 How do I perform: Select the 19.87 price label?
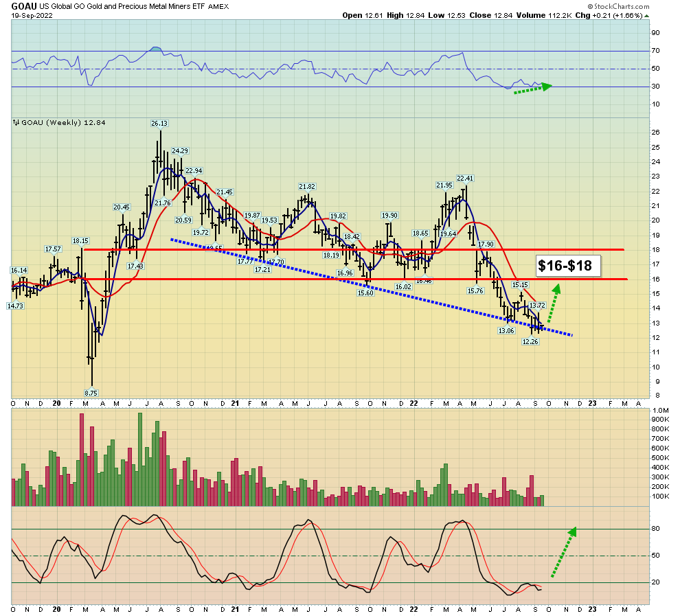[252, 216]
